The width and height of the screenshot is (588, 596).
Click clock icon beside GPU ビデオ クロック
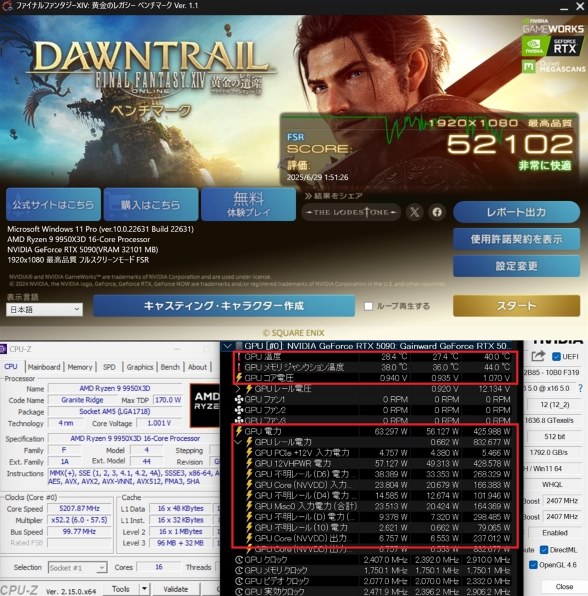[239, 581]
